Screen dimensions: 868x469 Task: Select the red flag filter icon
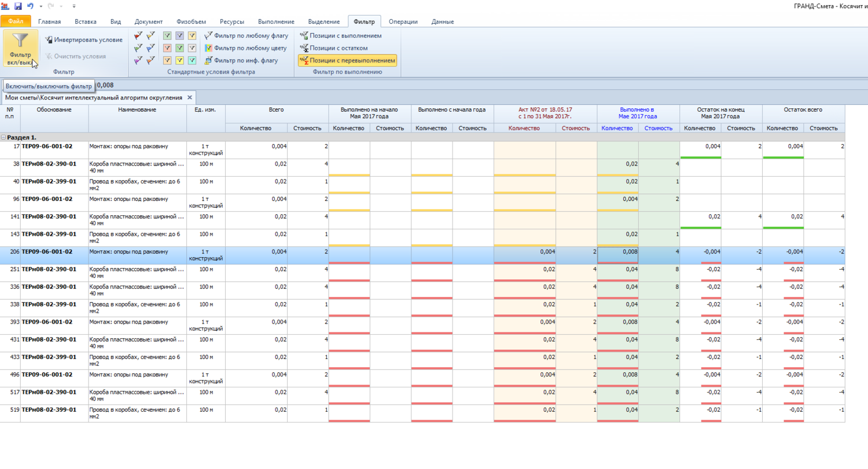tap(138, 36)
